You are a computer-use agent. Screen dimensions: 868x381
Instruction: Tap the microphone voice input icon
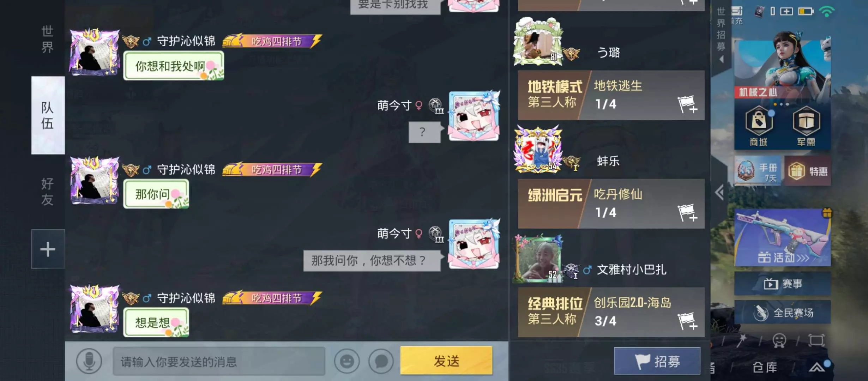[x=89, y=361]
